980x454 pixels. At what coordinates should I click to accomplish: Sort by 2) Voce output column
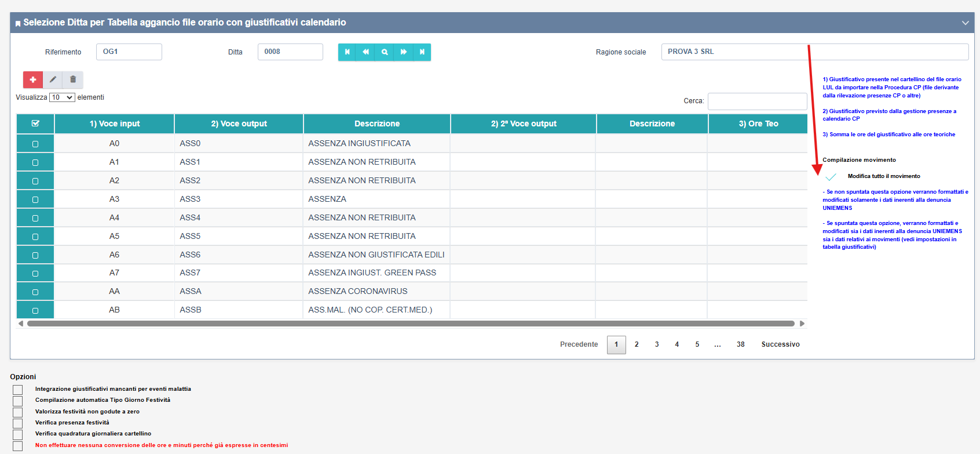tap(239, 124)
